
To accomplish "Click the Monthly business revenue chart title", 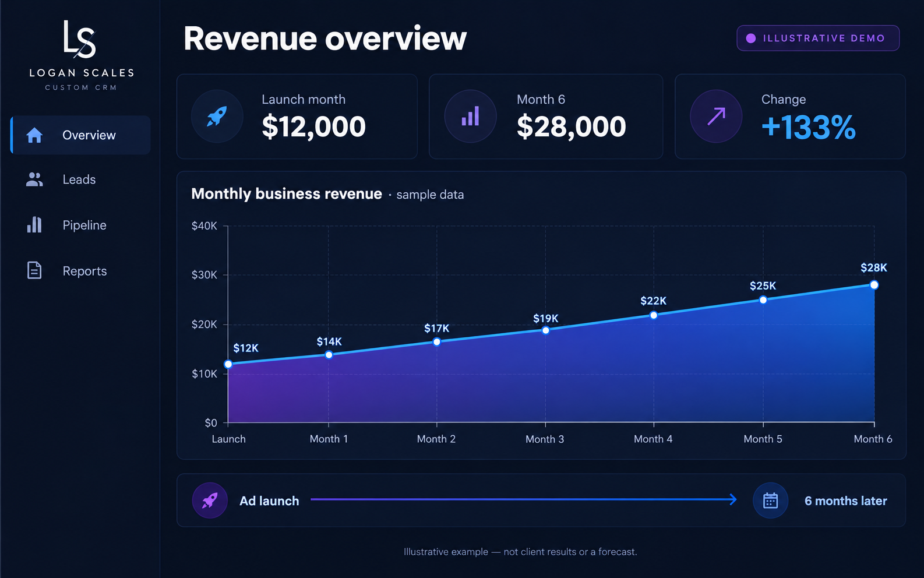I will 287,194.
